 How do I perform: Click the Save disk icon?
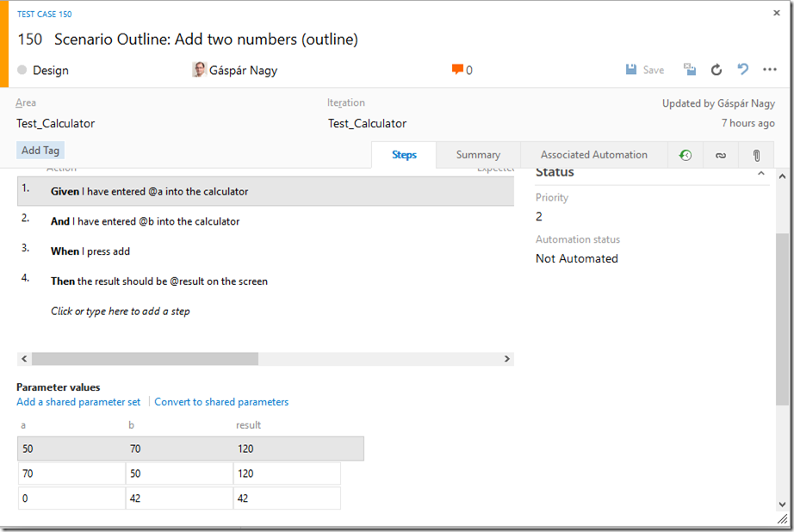pyautogui.click(x=631, y=70)
